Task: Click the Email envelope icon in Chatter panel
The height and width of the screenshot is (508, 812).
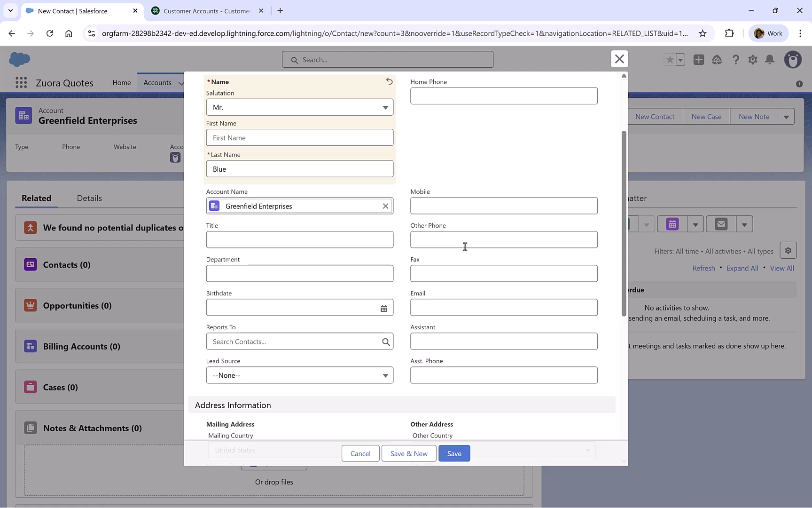Action: coord(720,224)
